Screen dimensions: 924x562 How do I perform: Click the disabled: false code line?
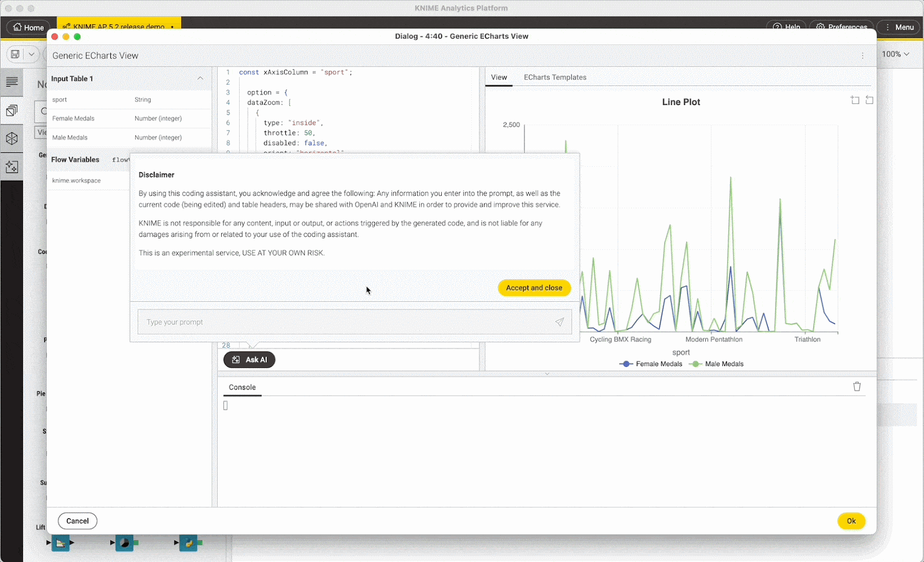pyautogui.click(x=296, y=143)
